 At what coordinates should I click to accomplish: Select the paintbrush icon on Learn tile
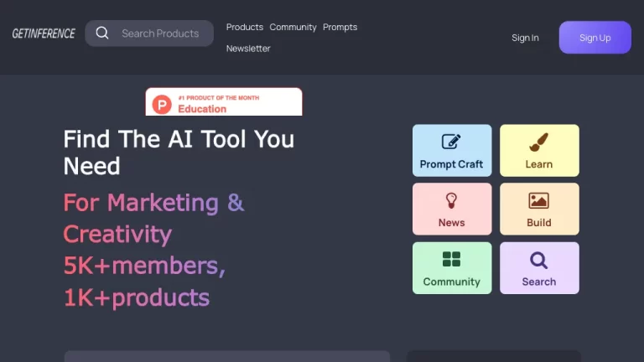(x=539, y=142)
